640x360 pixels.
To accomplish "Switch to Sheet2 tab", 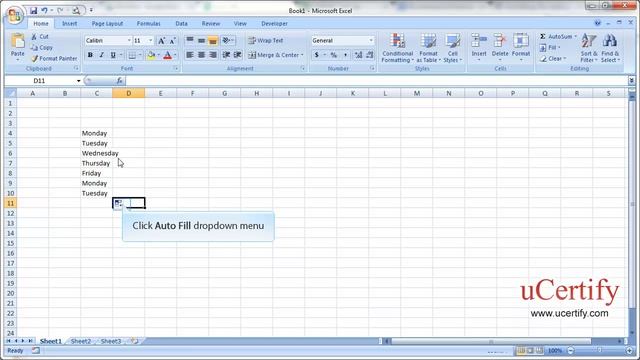I will (x=81, y=341).
